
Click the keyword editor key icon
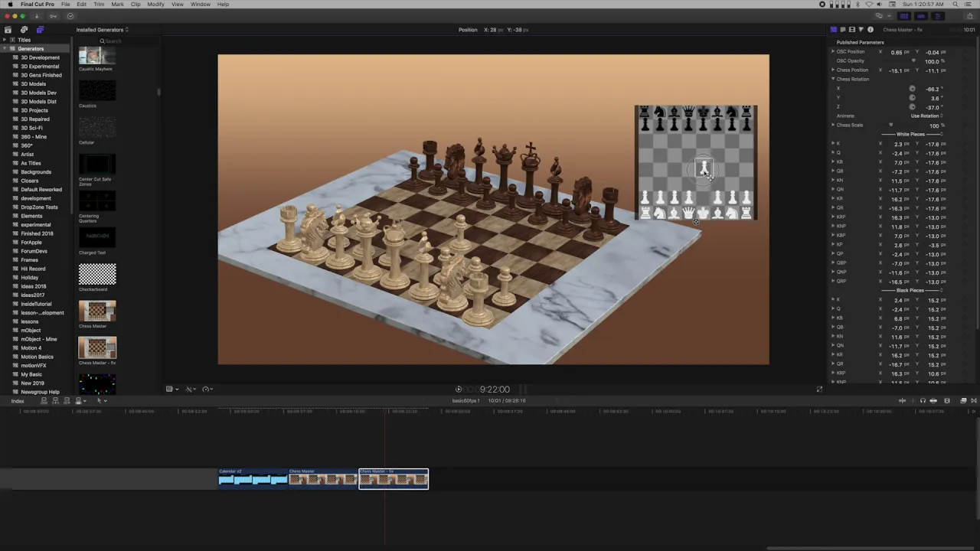54,16
